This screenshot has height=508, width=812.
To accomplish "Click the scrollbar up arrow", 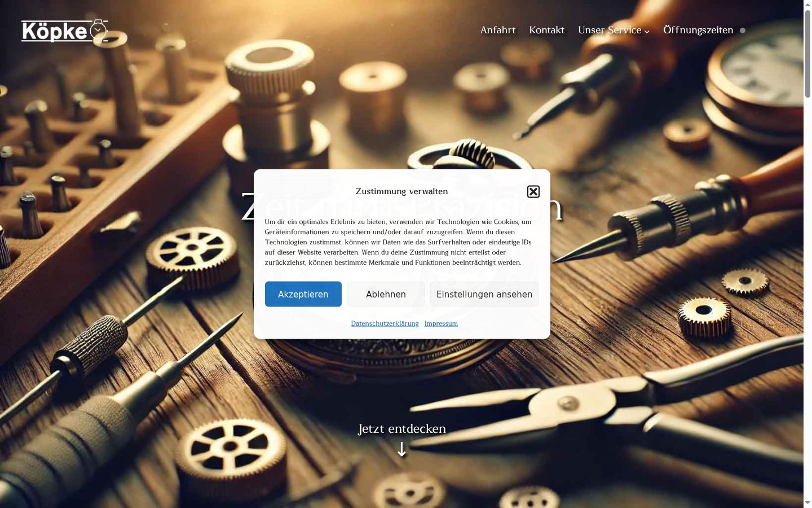I will point(807,5).
